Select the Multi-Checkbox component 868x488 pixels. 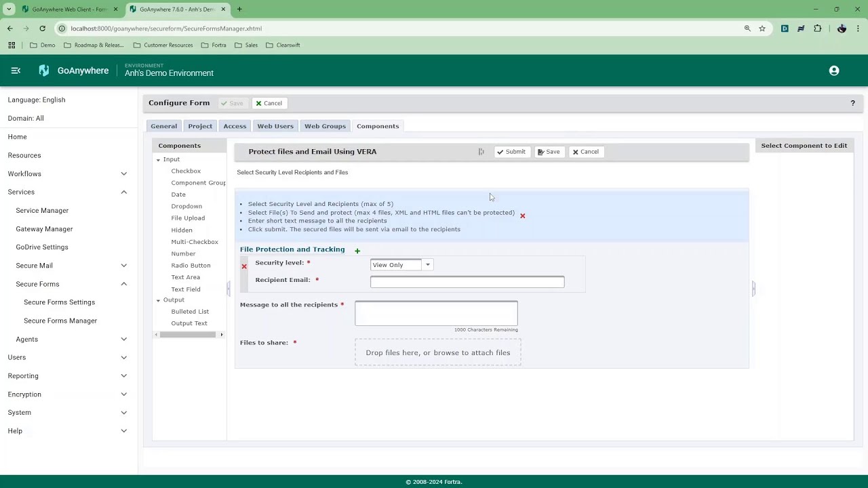pos(195,242)
